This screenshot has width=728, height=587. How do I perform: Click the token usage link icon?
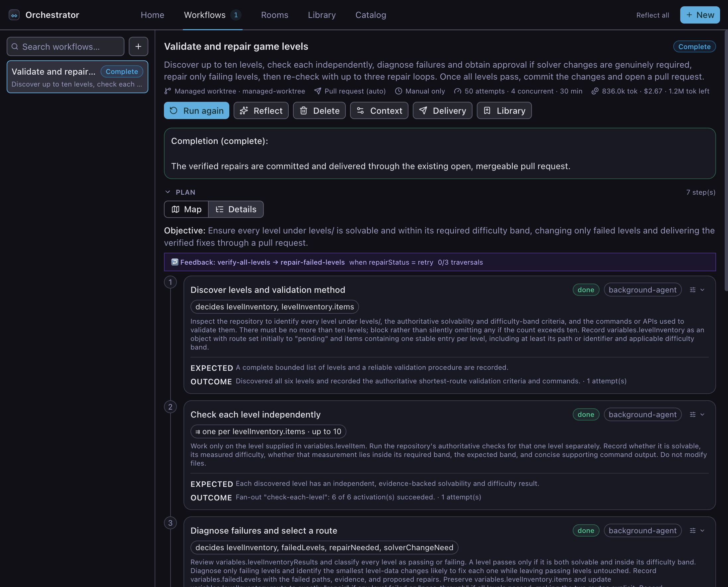click(595, 91)
